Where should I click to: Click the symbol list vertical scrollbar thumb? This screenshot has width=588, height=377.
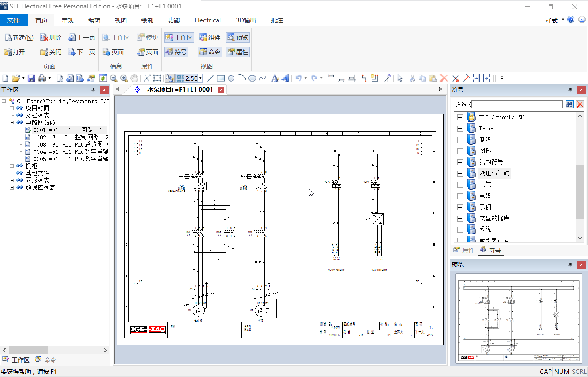pyautogui.click(x=580, y=192)
